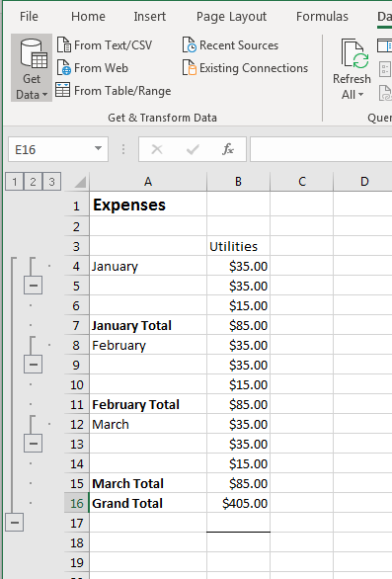Open Recent Sources
This screenshot has width=392, height=579.
point(230,45)
